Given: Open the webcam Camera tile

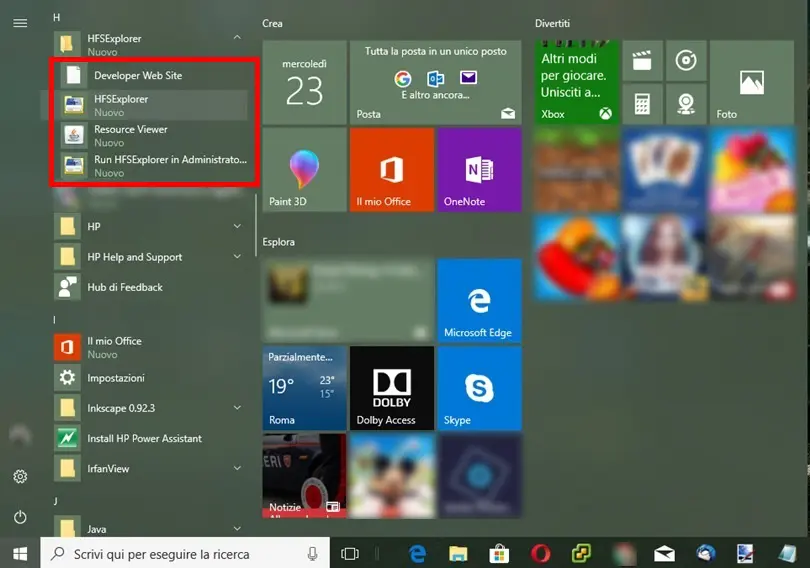Looking at the screenshot, I should 686,104.
